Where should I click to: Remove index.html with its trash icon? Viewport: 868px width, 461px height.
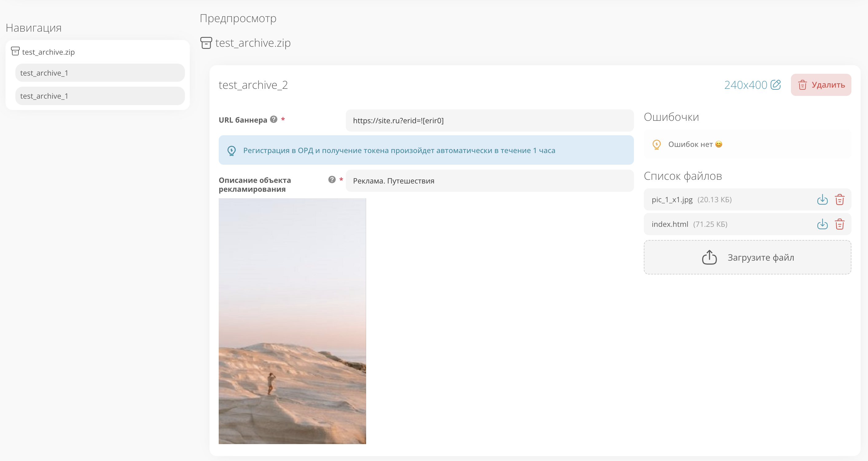tap(839, 224)
